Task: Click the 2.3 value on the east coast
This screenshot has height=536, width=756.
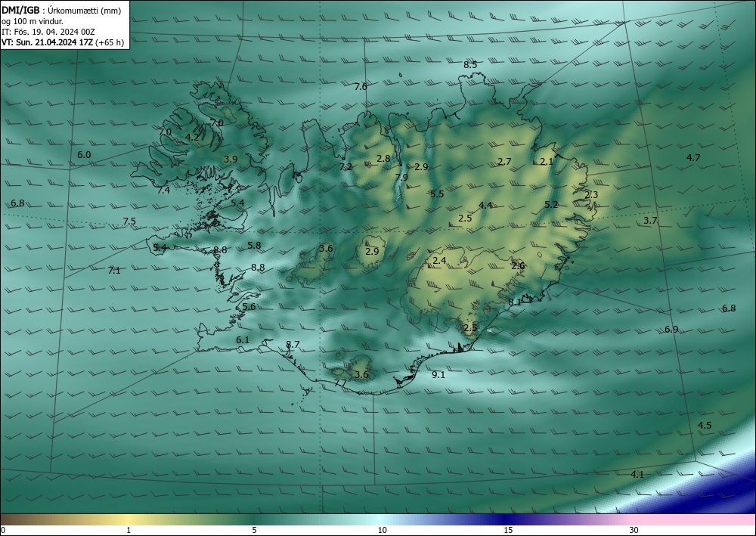Action: point(591,195)
